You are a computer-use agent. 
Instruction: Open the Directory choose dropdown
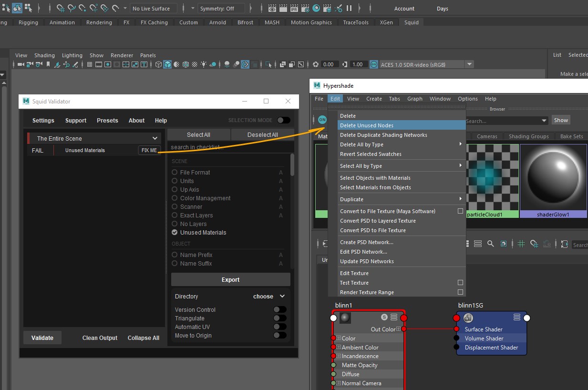pos(269,297)
